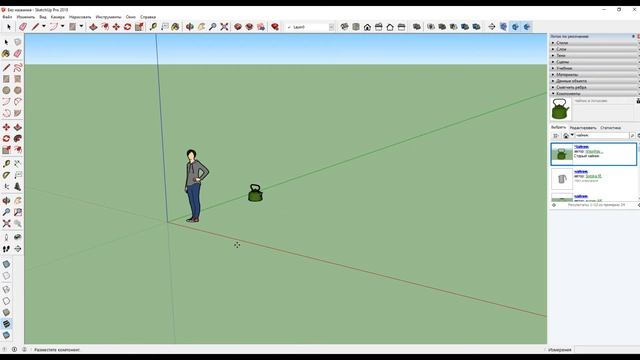Screen dimensions: 640x360
Task: Expand the Сцены tray panel
Action: 594,62
